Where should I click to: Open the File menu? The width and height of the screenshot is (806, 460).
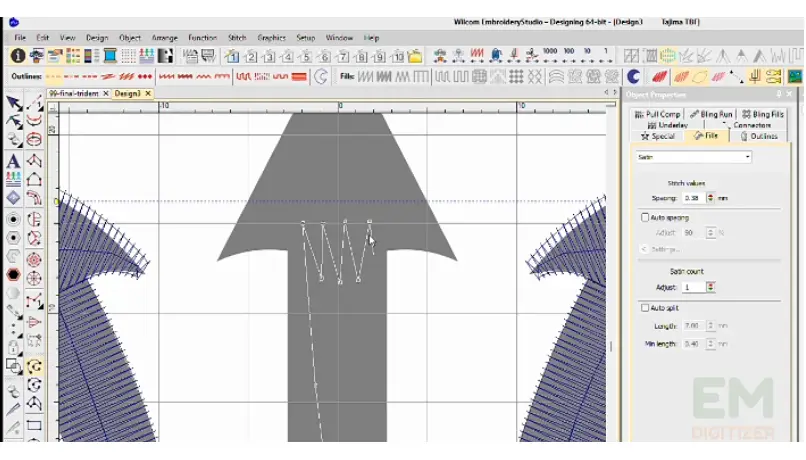[x=20, y=38]
